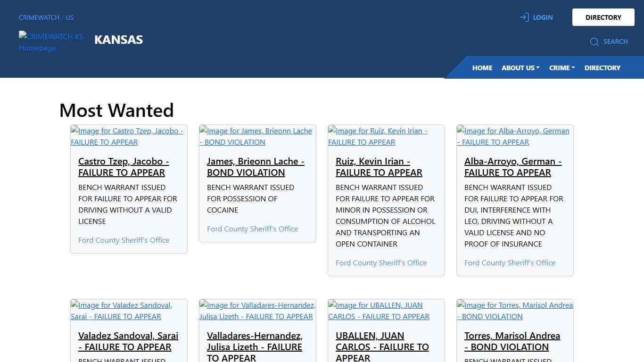The image size is (644, 362).
Task: Click the LOGIN link
Action: pyautogui.click(x=542, y=17)
